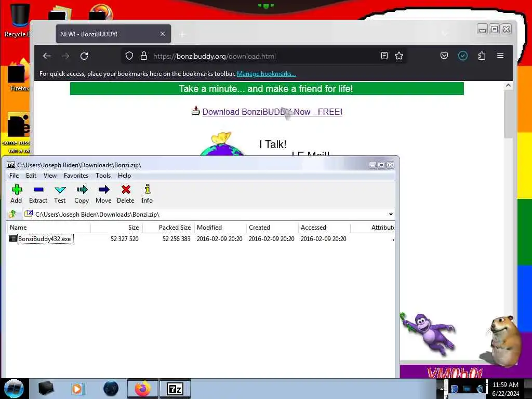532x399 pixels.
Task: Open the Windows Start menu orb
Action: point(14,389)
